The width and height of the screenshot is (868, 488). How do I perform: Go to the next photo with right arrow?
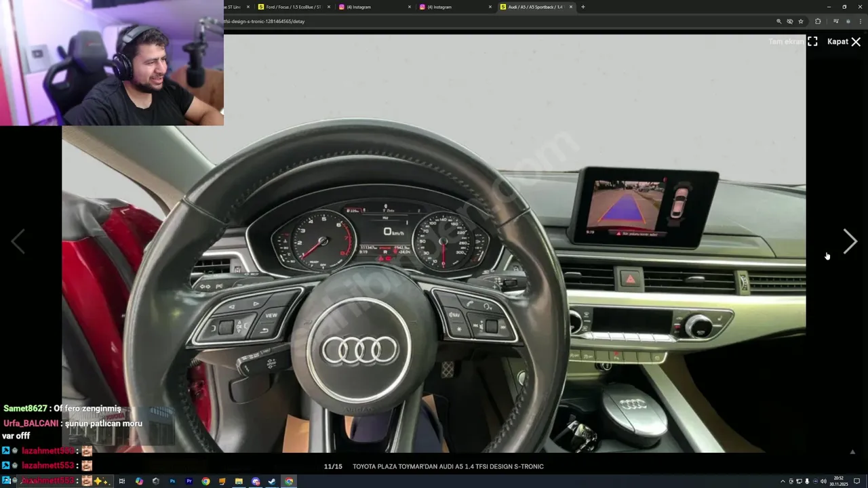tap(850, 241)
